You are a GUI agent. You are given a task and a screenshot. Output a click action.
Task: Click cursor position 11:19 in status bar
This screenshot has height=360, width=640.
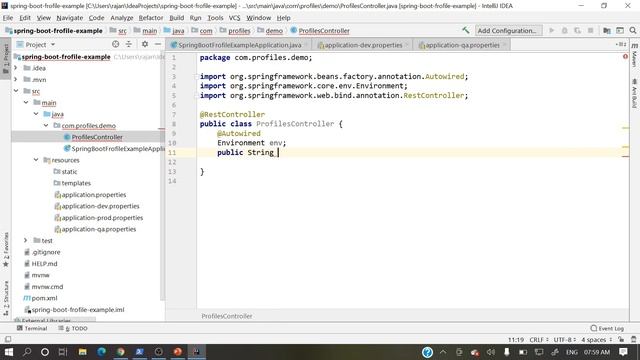pyautogui.click(x=516, y=340)
